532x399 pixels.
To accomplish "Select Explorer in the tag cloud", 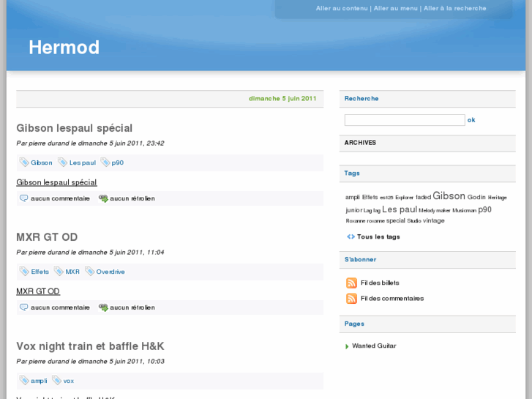I will click(x=404, y=198).
